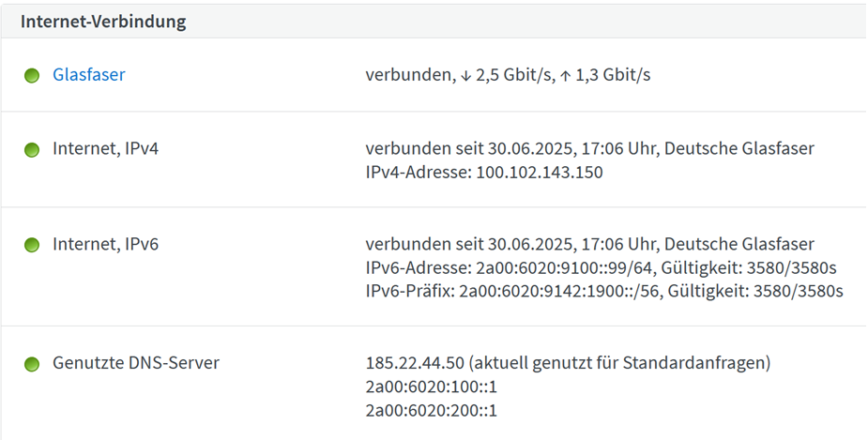Click the Internet-Verbindung section header
Image resolution: width=868 pixels, height=440 pixels.
click(x=103, y=22)
